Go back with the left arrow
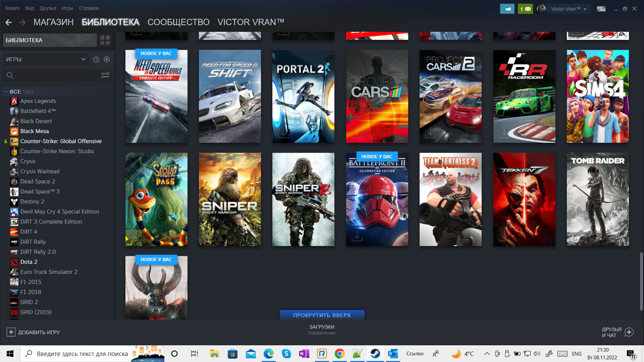Screen dimensions: 644x362 8,22
